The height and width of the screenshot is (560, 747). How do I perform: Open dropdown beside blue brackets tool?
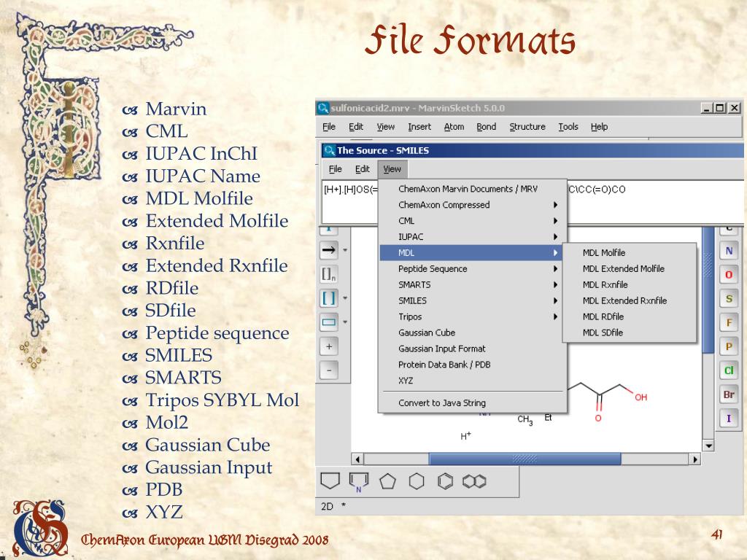(345, 298)
